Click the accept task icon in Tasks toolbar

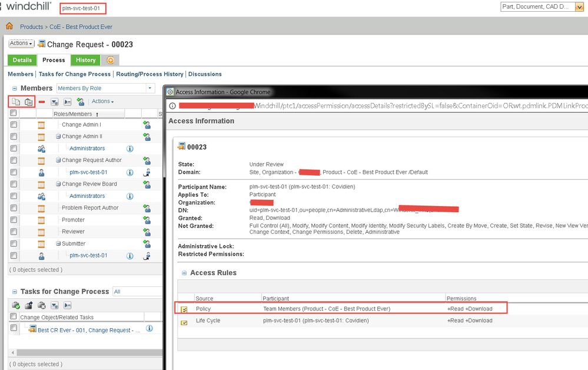(16, 305)
